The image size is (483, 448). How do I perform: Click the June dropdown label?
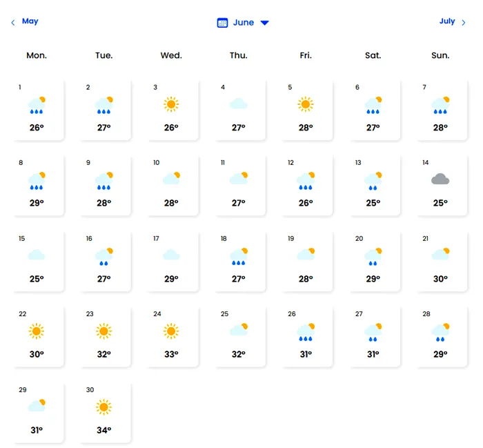(x=244, y=23)
